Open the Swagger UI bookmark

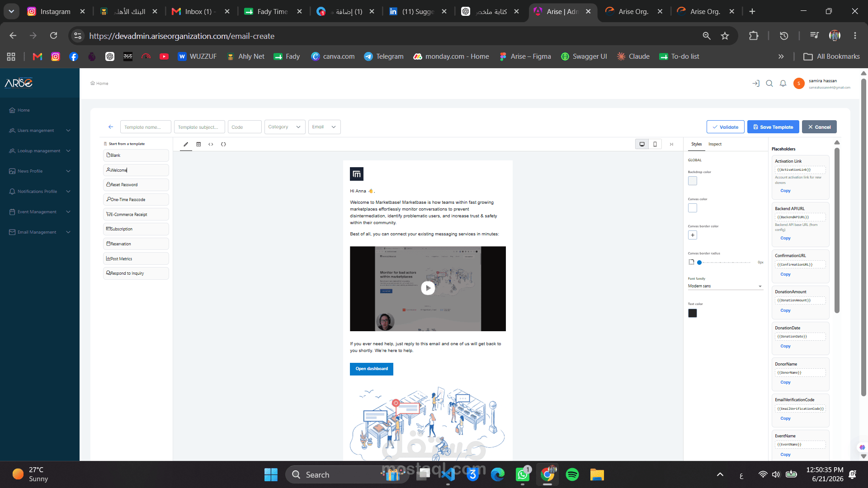tap(584, 56)
